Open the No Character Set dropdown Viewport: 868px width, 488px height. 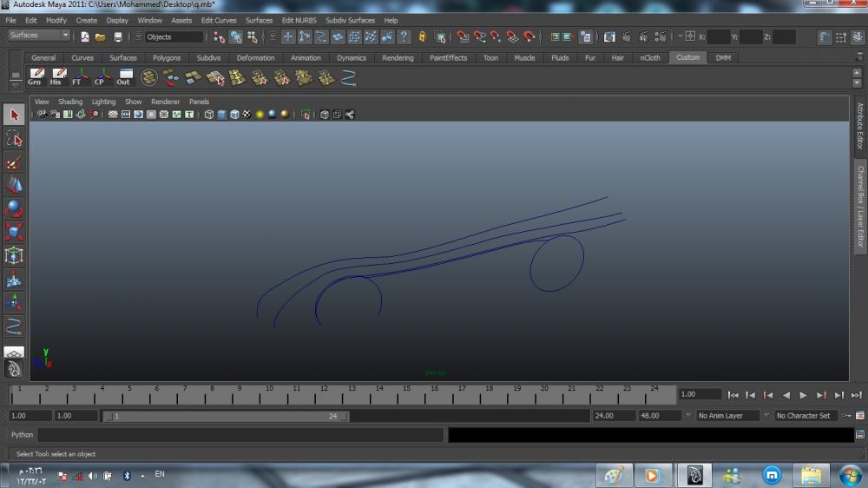(807, 416)
